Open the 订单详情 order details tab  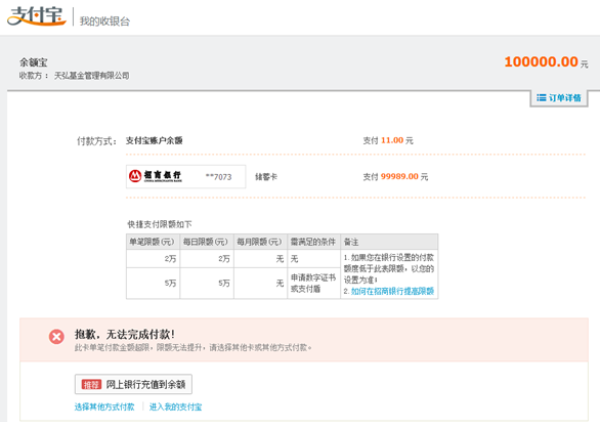pyautogui.click(x=559, y=98)
